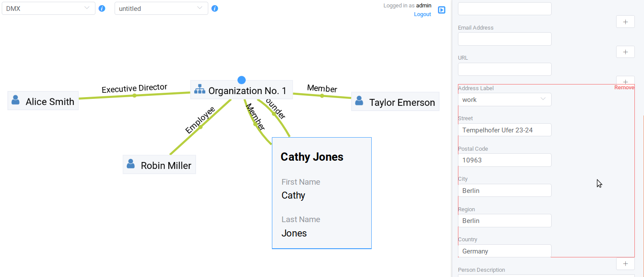This screenshot has width=644, height=277.
Task: Click the Organization No. 1 hierarchy icon
Action: (200, 89)
